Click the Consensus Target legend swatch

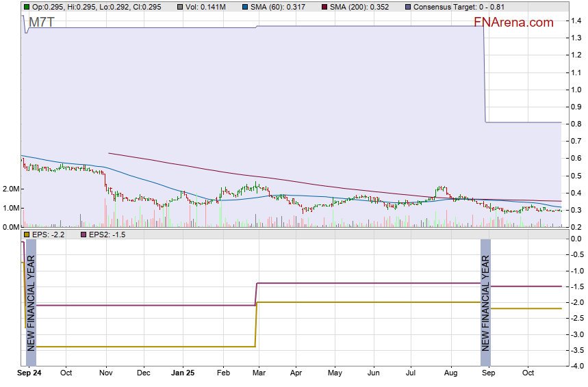coord(408,7)
